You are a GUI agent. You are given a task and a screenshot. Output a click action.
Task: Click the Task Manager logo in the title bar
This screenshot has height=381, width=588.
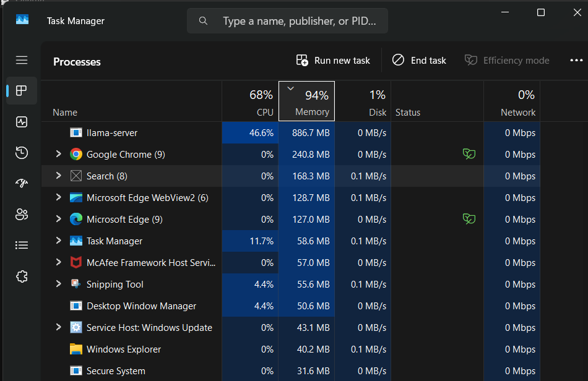[22, 19]
